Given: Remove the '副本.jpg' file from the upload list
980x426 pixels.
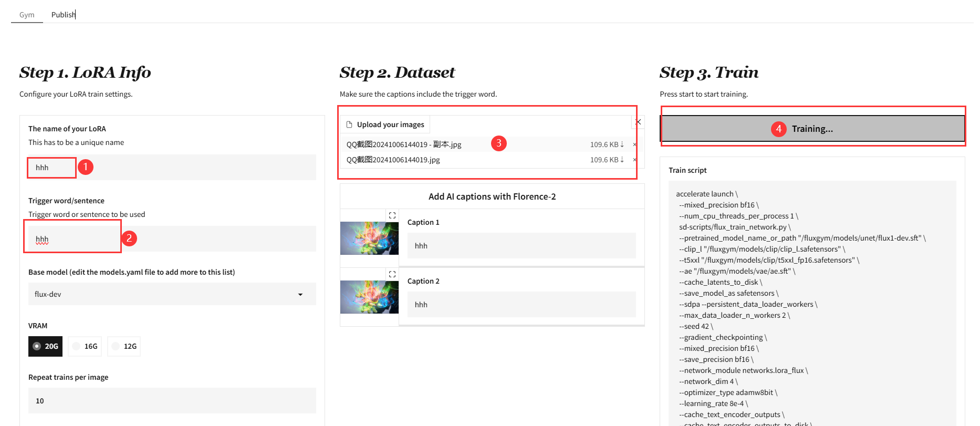Looking at the screenshot, I should click(634, 144).
